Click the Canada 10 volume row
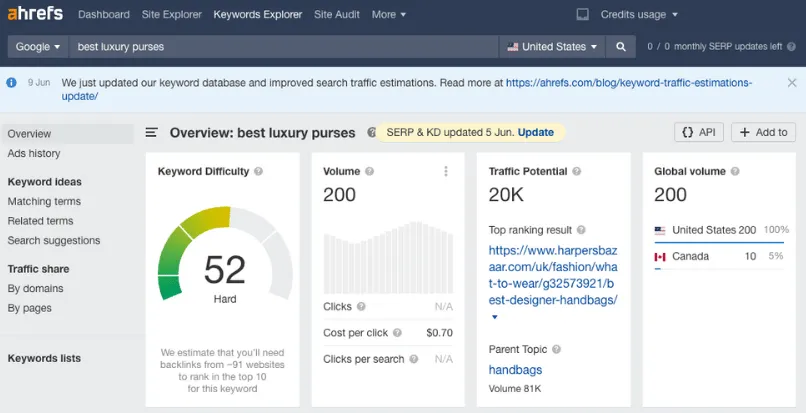 (719, 257)
